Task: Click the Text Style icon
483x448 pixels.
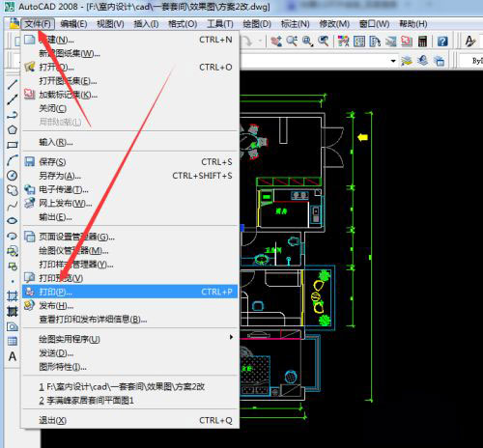Action: tap(470, 42)
